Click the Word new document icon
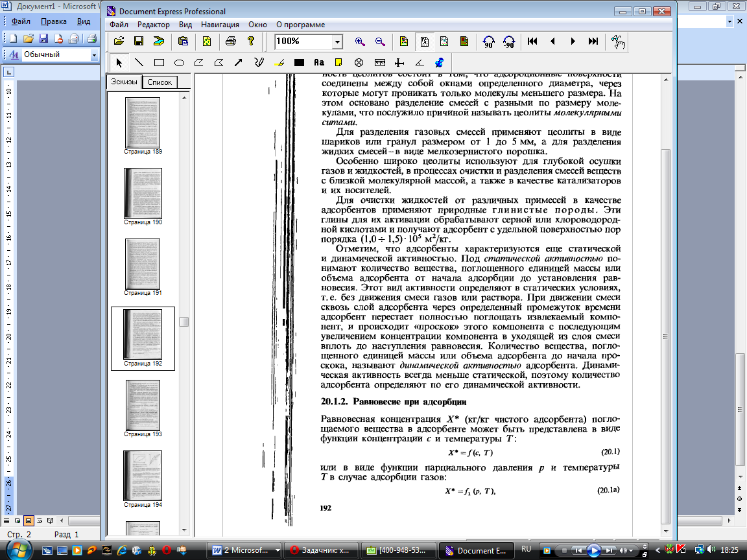The width and height of the screenshot is (747, 560). (x=14, y=39)
